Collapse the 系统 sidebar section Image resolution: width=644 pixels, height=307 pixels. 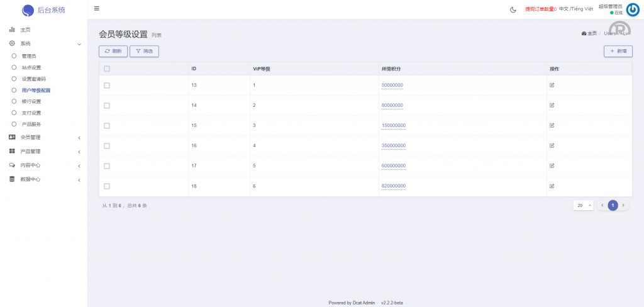43,44
